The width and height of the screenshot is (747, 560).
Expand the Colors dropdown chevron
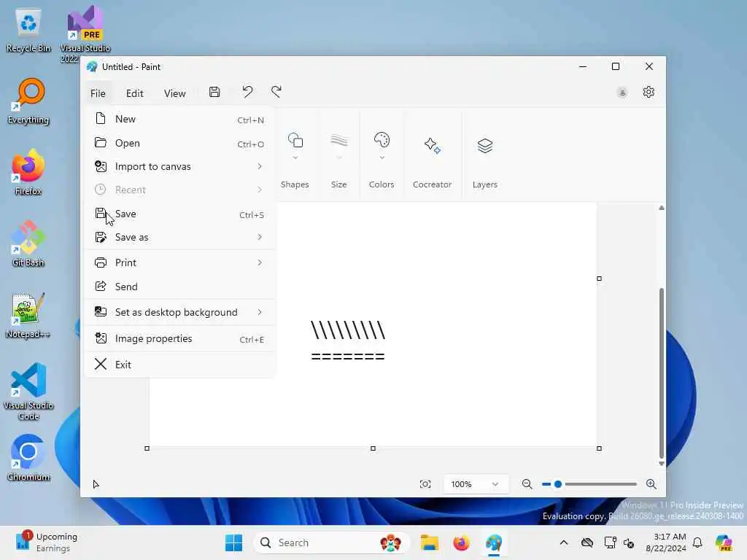[382, 157]
